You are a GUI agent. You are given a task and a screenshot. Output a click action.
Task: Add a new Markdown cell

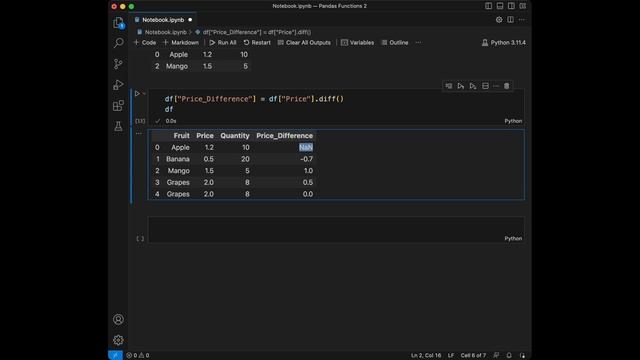click(181, 42)
